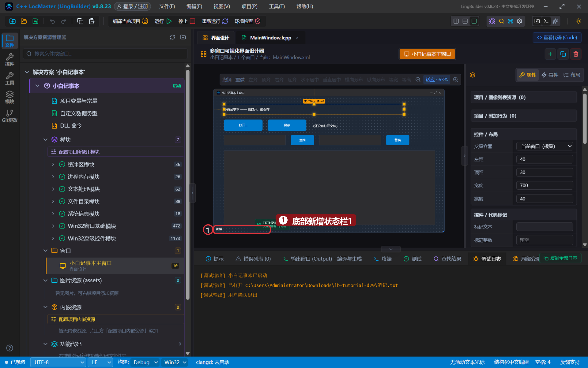The width and height of the screenshot is (588, 368).
Task: Delete window with red trash icon
Action: coord(576,54)
